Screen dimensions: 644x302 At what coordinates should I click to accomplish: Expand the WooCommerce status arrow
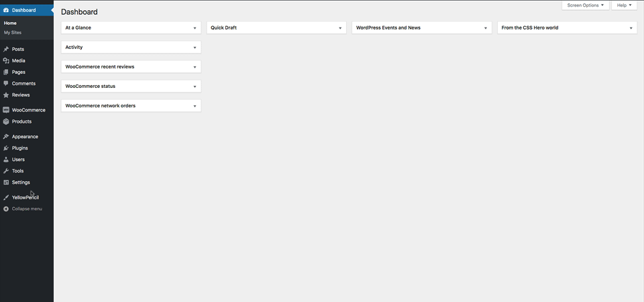pos(195,87)
